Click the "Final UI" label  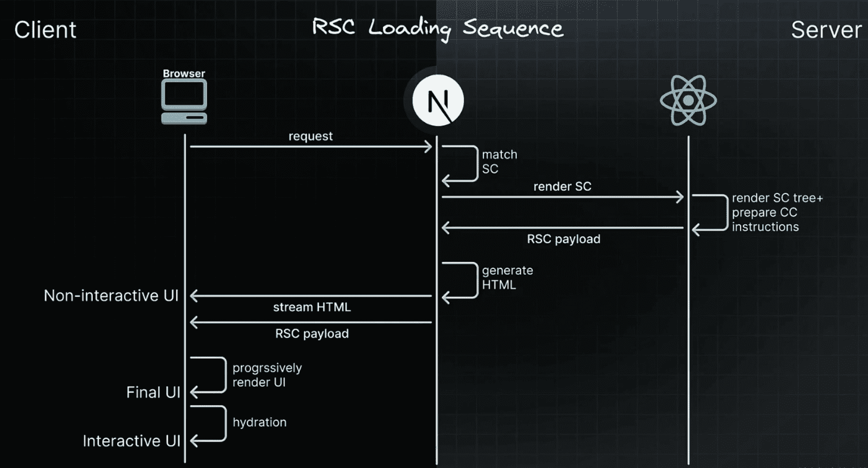coord(153,392)
